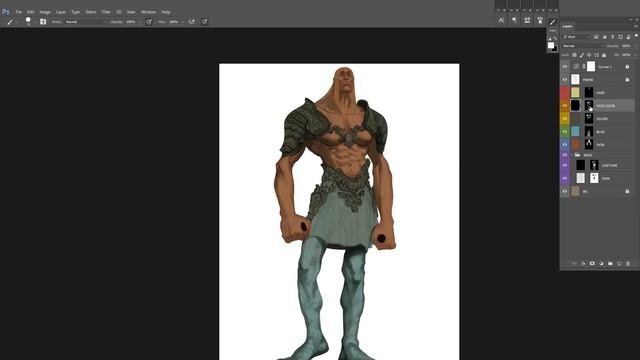640x360 pixels.
Task: Open the brush Mode dropdown in the options bar
Action: [x=85, y=22]
